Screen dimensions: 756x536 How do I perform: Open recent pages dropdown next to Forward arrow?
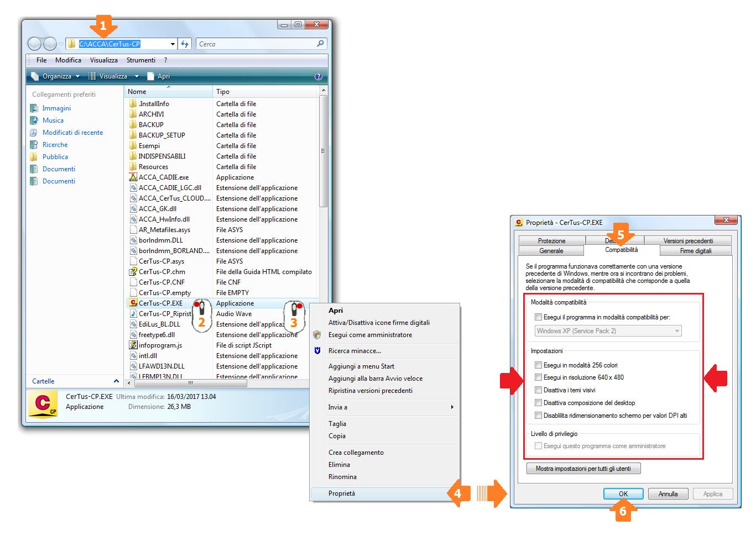point(61,44)
